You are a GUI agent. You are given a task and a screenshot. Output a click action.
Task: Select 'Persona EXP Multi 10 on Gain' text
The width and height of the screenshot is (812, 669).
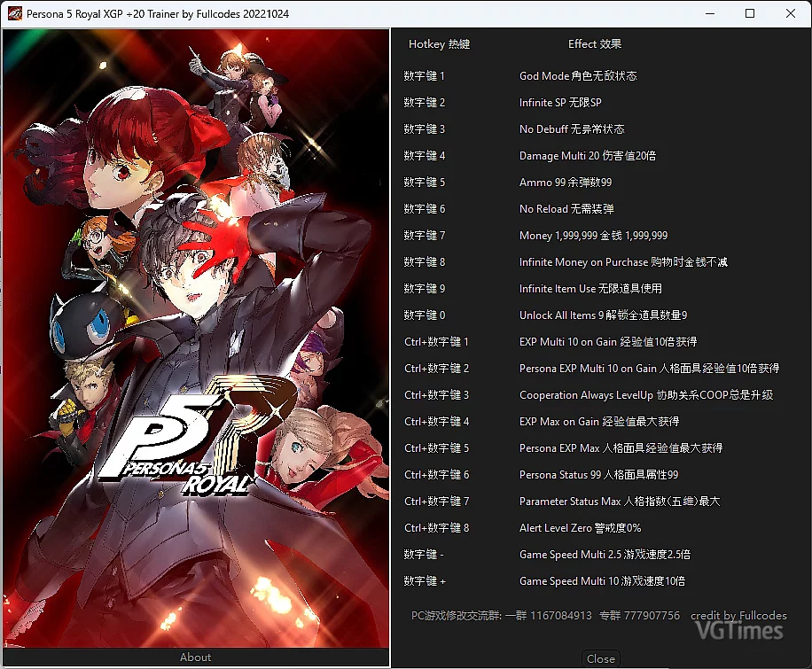650,368
